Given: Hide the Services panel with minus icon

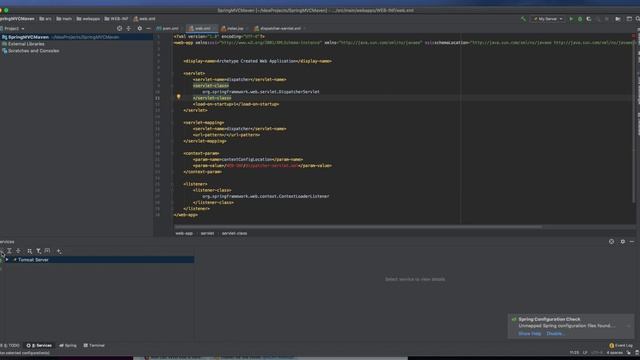Looking at the screenshot, I should pos(632,242).
